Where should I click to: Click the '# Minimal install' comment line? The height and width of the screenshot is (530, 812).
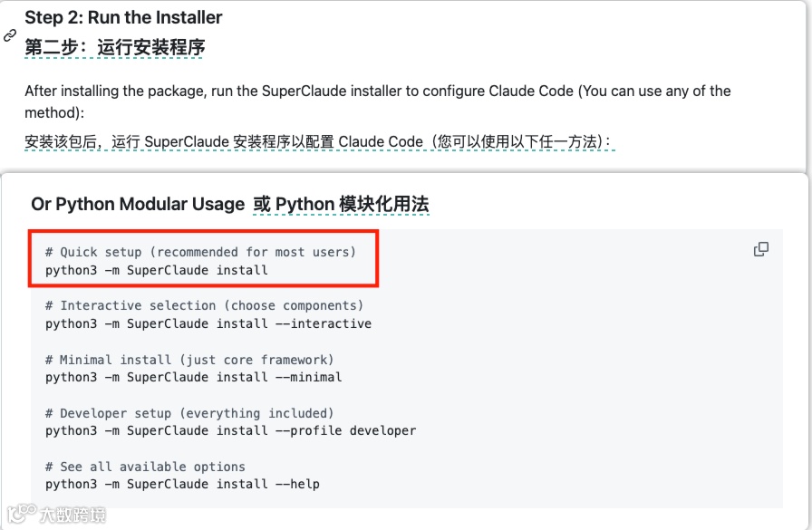(189, 360)
